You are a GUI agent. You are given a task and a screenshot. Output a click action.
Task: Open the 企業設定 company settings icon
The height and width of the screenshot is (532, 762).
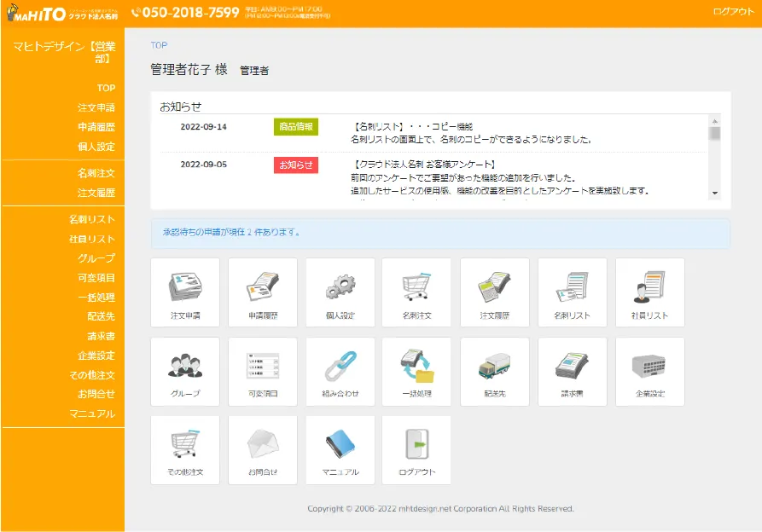click(x=649, y=371)
